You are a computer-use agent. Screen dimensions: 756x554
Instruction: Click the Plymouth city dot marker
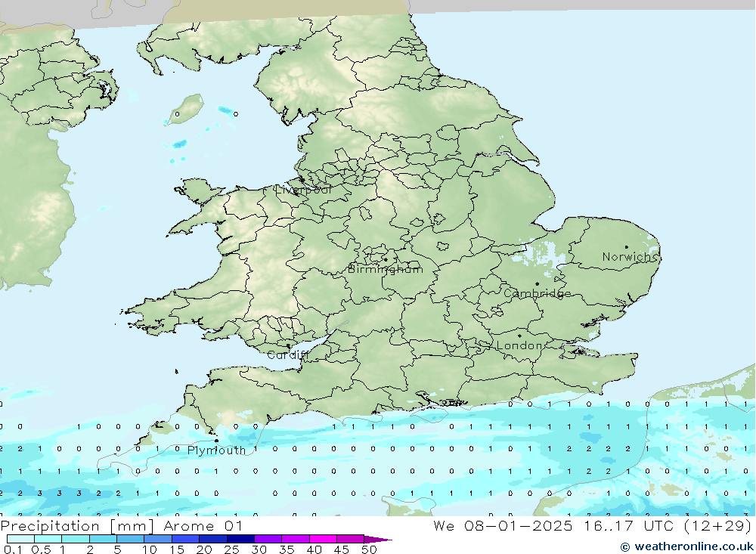point(216,440)
